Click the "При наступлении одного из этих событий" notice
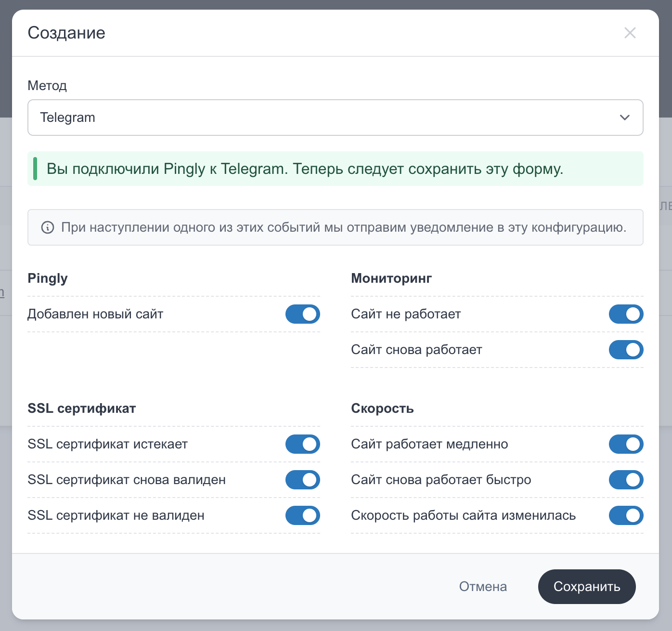This screenshot has height=631, width=672. 336,227
